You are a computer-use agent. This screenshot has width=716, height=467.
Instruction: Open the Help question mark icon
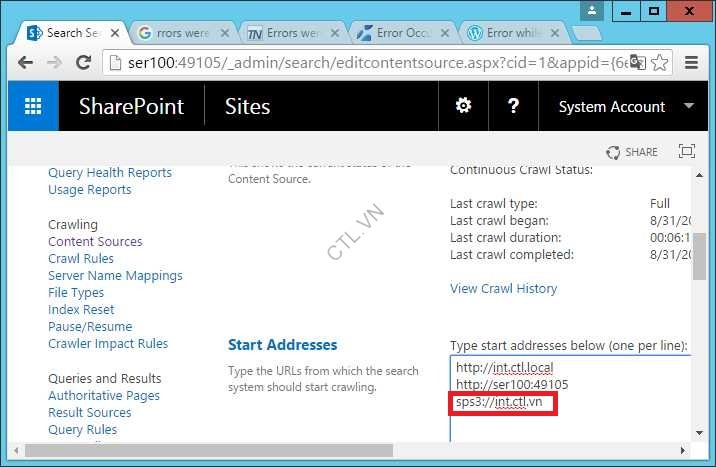pos(513,106)
